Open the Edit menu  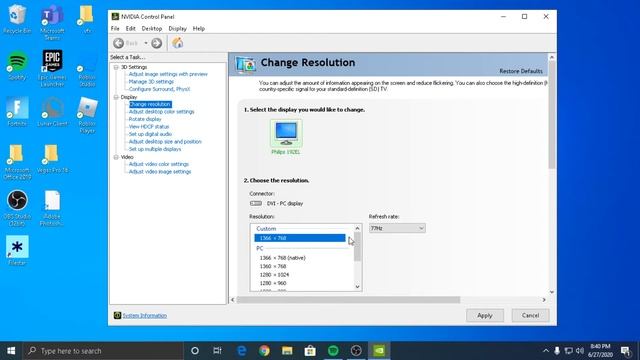coord(131,29)
